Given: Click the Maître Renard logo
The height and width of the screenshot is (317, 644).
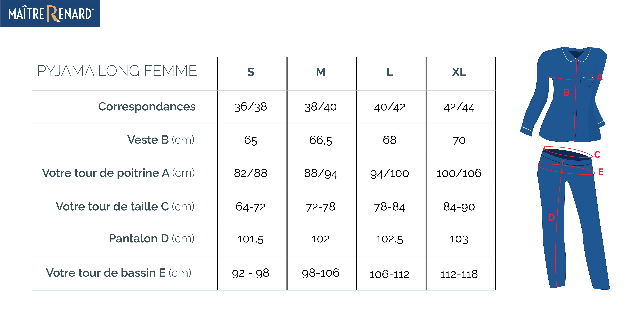Looking at the screenshot, I should 50,14.
